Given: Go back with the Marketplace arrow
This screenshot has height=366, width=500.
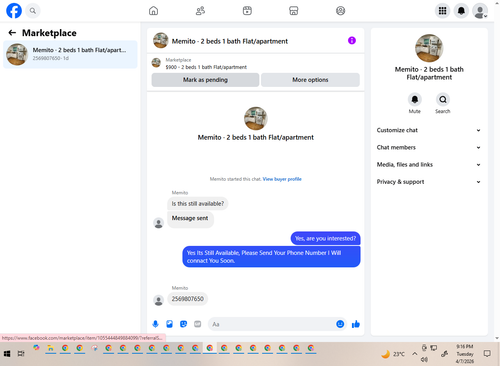Looking at the screenshot, I should point(12,33).
